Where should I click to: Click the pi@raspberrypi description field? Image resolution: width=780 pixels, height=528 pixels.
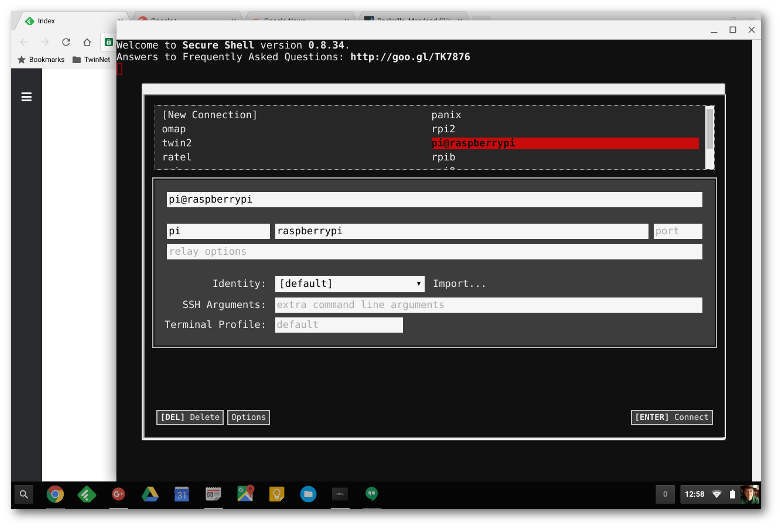[x=434, y=200]
